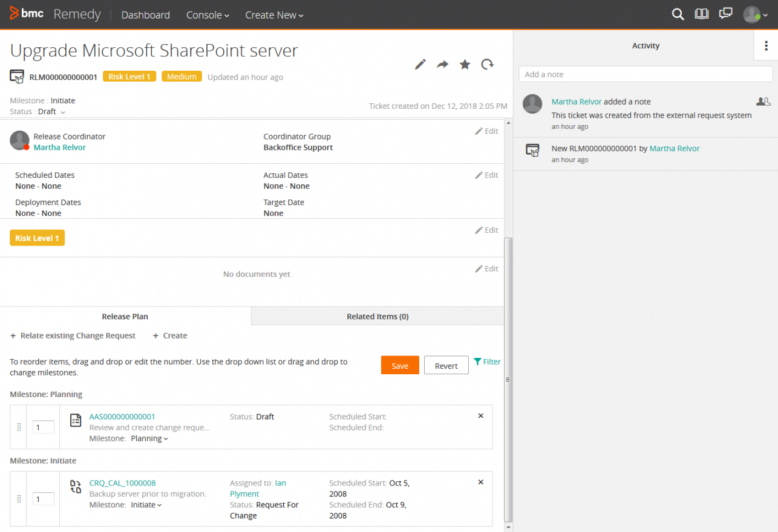Click the change request icon for CRQ_CAL_1000008

coord(76,487)
